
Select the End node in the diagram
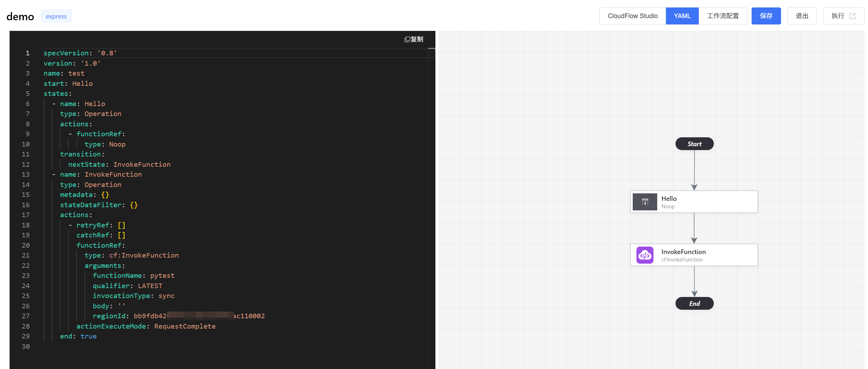point(694,303)
